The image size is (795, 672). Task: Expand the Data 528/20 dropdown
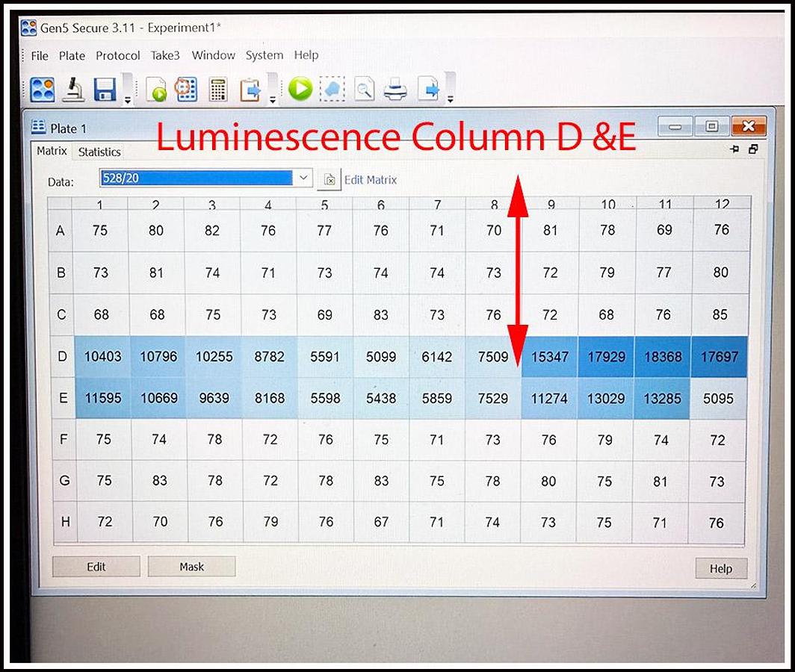click(x=303, y=178)
